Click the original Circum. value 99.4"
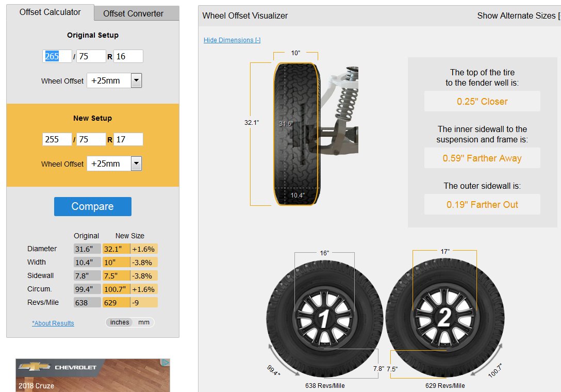Image resolution: width=561 pixels, height=392 pixels. tap(87, 289)
